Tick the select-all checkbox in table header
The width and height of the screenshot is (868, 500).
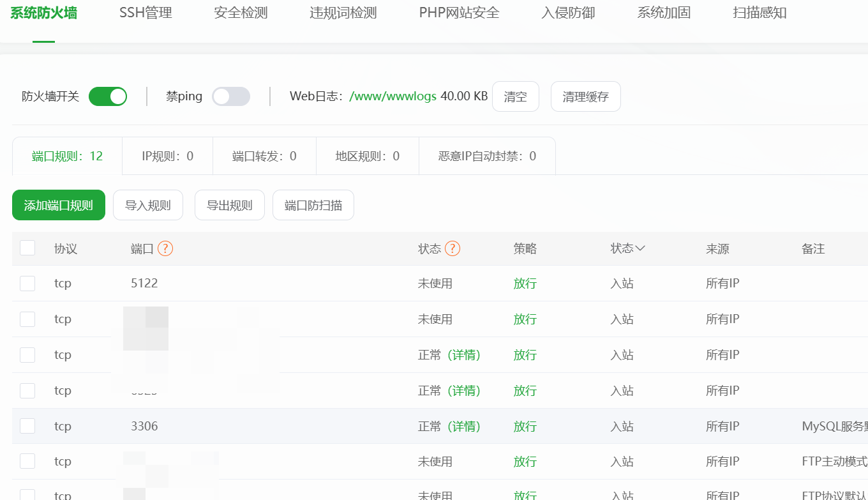(27, 248)
